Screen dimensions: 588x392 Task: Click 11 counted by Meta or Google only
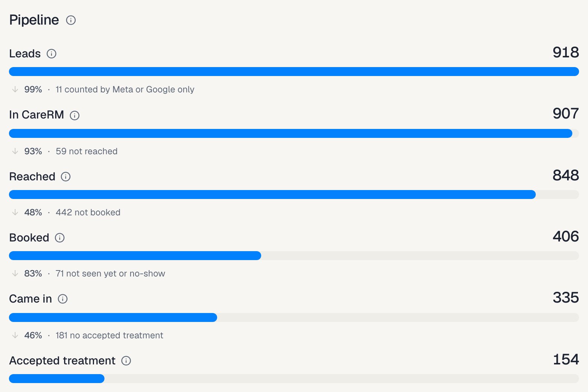(x=125, y=89)
